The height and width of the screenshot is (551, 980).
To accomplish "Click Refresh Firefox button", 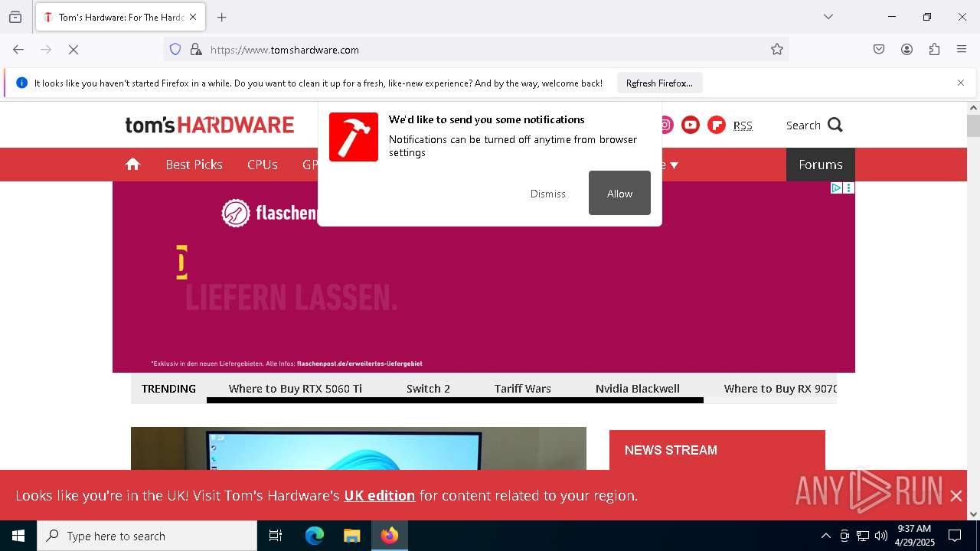I will pos(659,83).
